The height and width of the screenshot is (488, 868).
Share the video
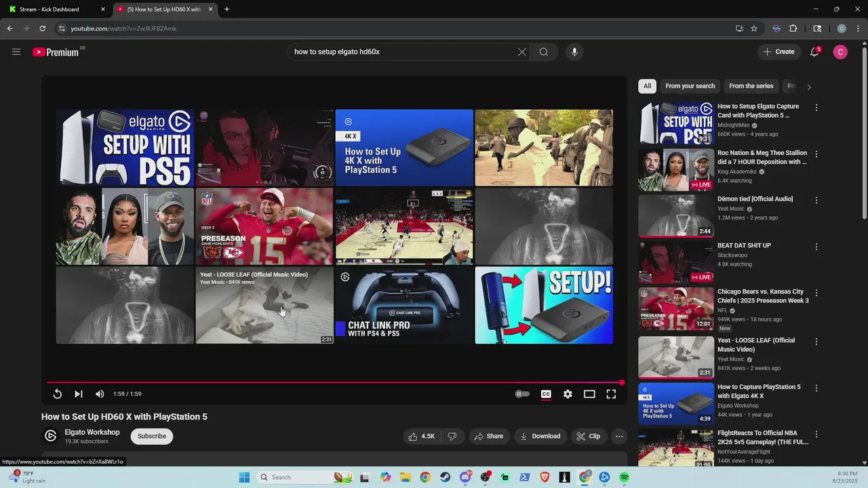[489, 436]
